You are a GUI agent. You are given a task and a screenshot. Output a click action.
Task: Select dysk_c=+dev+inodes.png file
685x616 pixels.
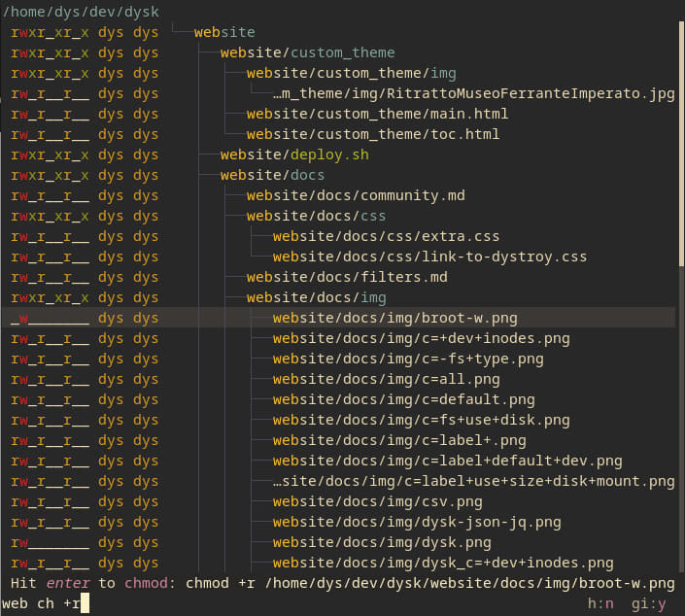[x=443, y=563]
